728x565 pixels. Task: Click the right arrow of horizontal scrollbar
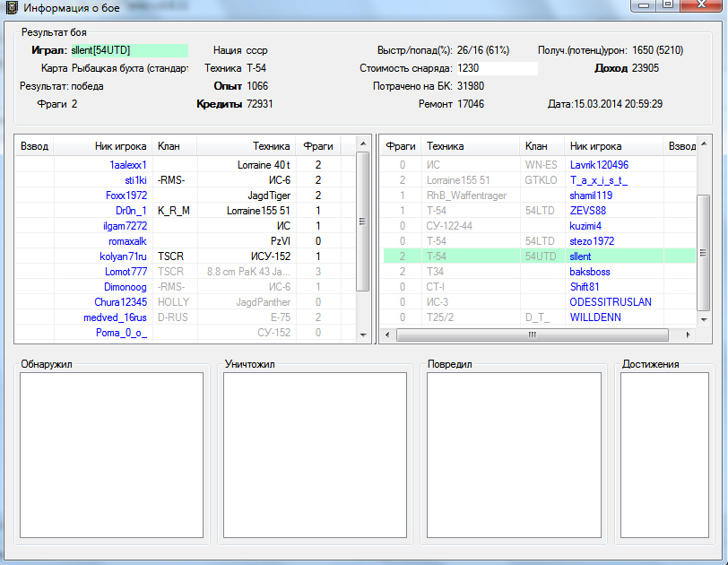point(688,335)
